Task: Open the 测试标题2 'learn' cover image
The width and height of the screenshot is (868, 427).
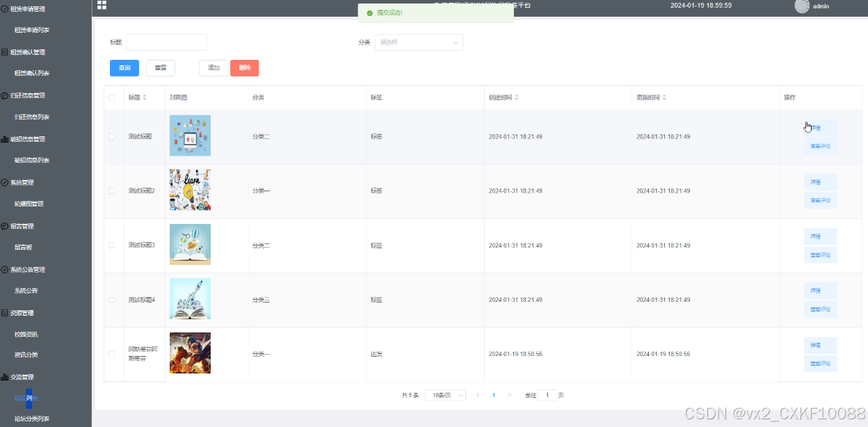Action: coord(190,190)
